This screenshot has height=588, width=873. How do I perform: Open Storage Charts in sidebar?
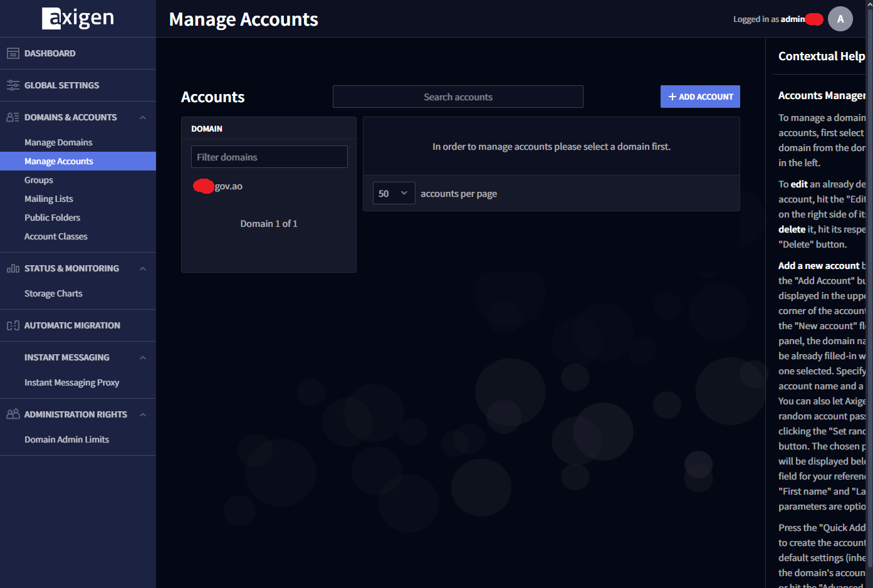click(53, 293)
